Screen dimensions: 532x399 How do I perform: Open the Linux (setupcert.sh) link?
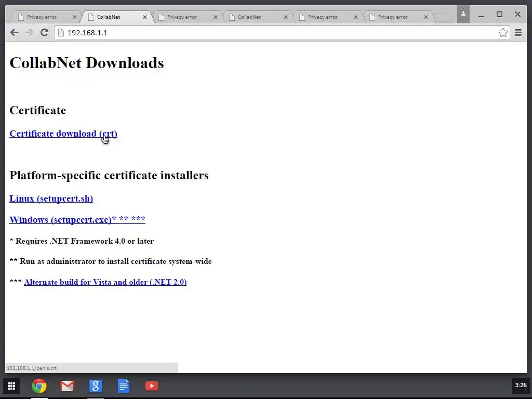point(51,198)
